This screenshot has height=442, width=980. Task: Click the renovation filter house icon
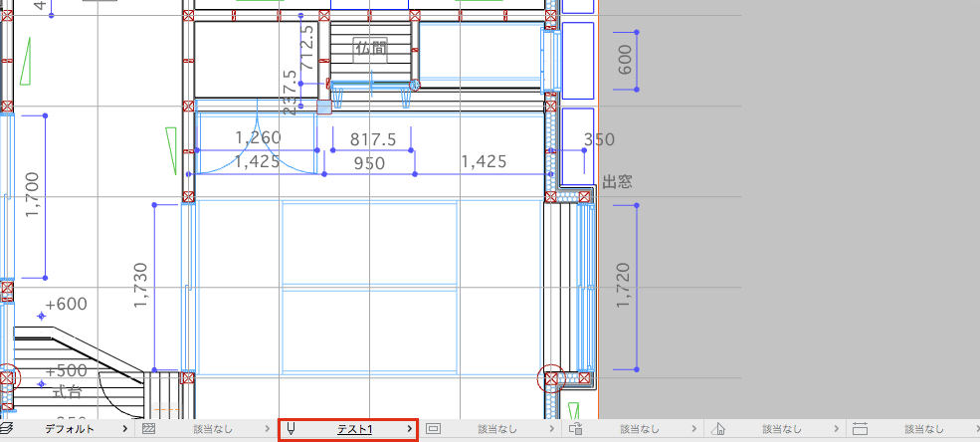tap(718, 429)
